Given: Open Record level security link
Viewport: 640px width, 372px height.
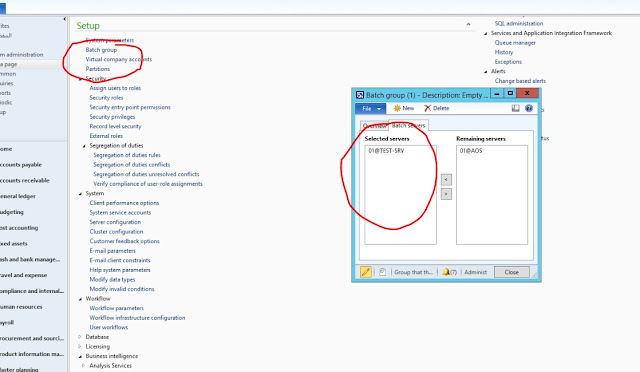Looking at the screenshot, I should coord(115,127).
